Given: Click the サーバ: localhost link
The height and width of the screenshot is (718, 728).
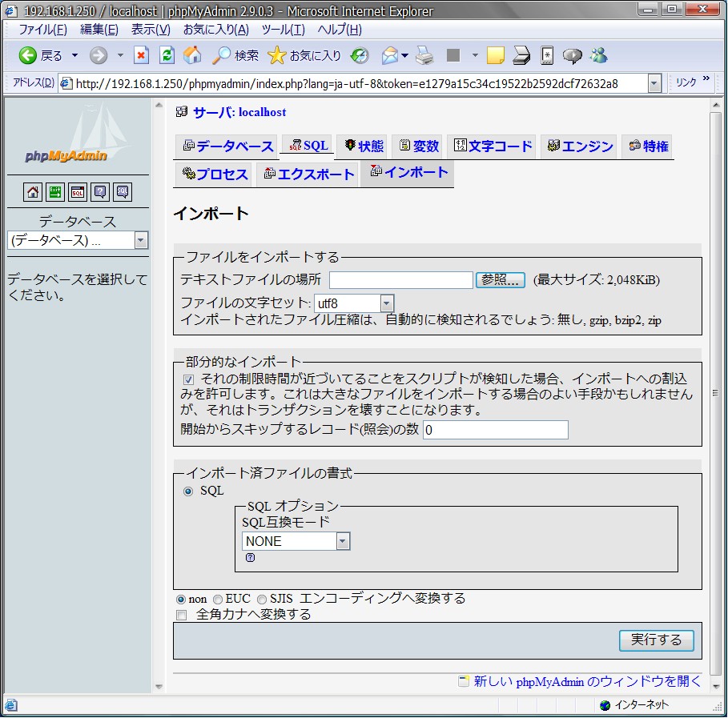Looking at the screenshot, I should click(239, 112).
